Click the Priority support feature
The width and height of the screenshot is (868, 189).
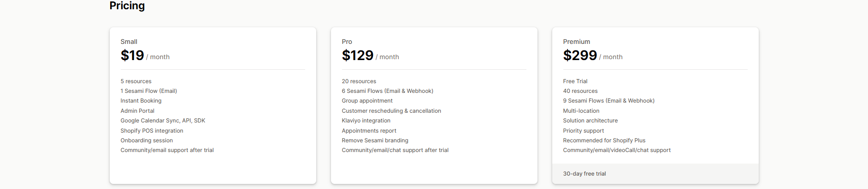583,131
